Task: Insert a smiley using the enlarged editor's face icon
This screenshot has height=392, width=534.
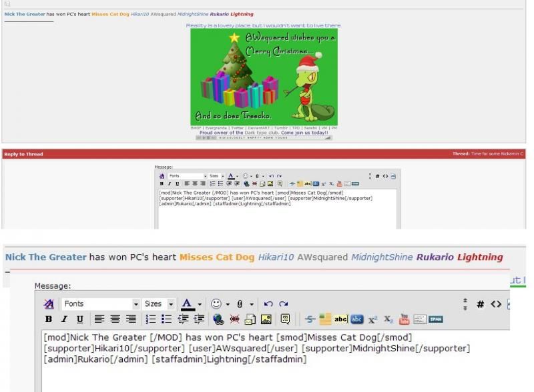Action: tap(216, 304)
